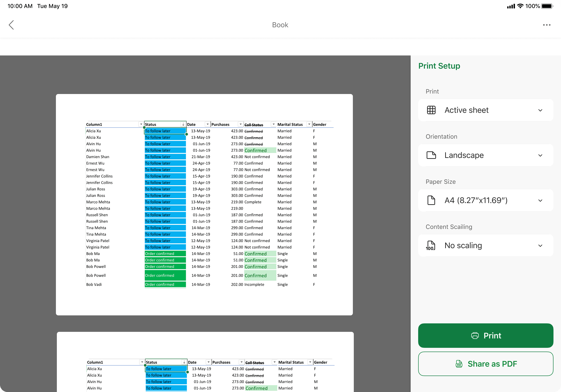The height and width of the screenshot is (392, 561).
Task: Click the Complete call status cell
Action: [253, 202]
